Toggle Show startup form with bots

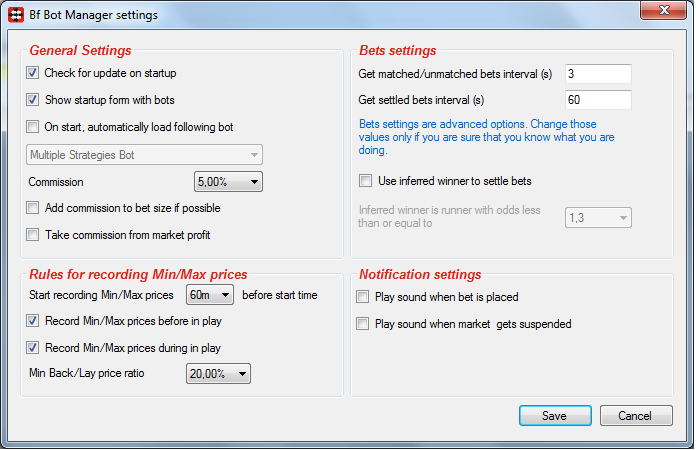click(x=32, y=100)
